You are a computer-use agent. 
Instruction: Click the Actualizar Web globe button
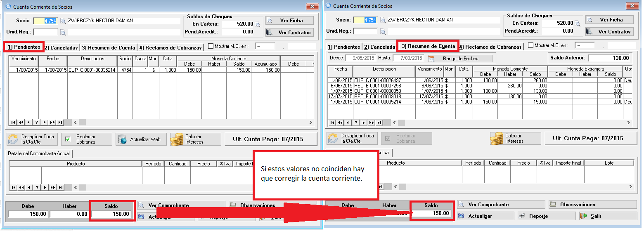140,139
